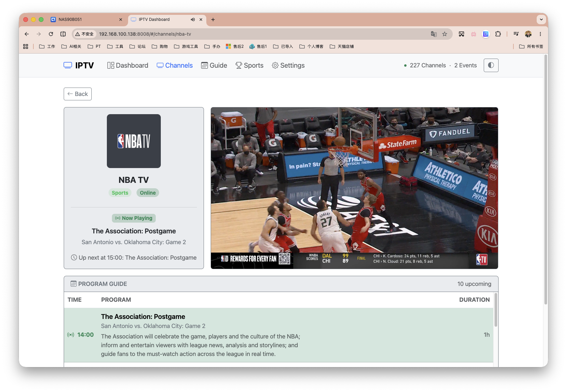Click the IPTV logo in the header

79,65
